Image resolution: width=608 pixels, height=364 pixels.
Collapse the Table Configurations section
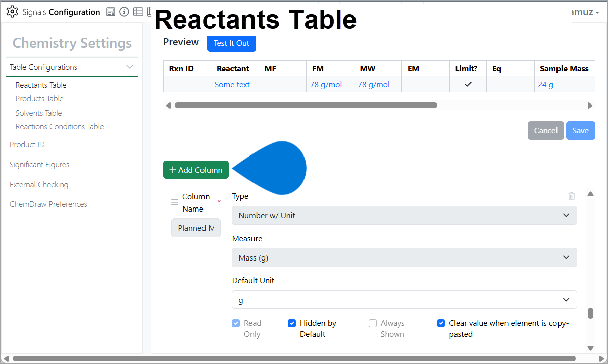tap(130, 66)
